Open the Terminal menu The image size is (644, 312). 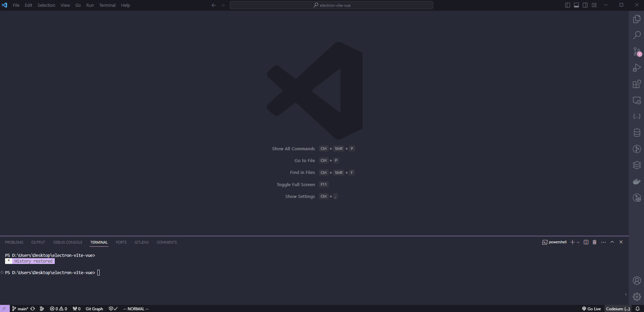pyautogui.click(x=107, y=5)
